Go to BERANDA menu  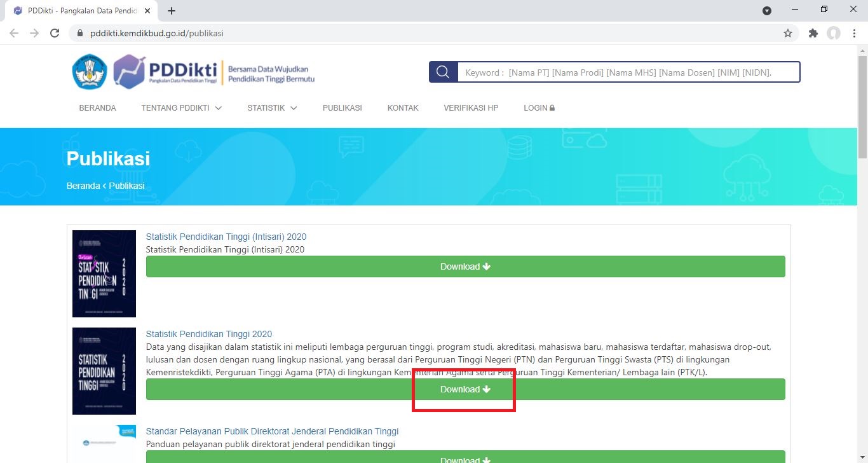pyautogui.click(x=98, y=108)
